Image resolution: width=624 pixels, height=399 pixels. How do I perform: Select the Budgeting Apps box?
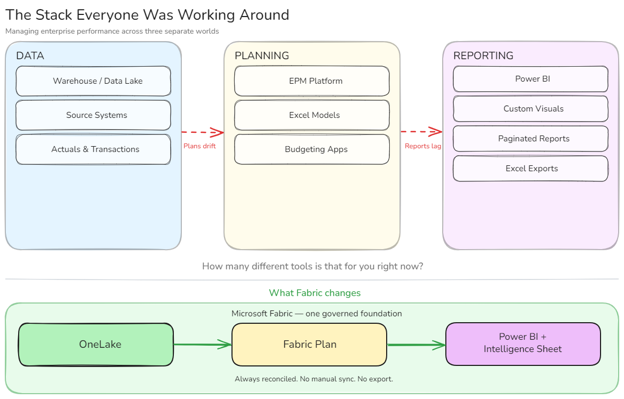click(x=312, y=149)
